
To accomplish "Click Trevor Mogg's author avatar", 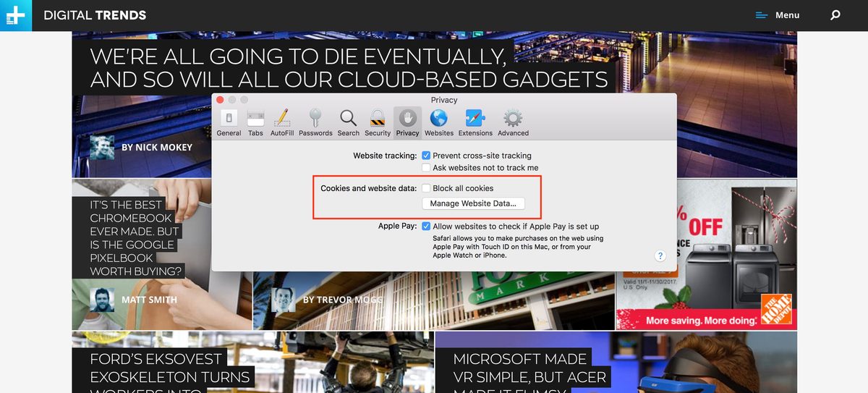I will pyautogui.click(x=284, y=300).
